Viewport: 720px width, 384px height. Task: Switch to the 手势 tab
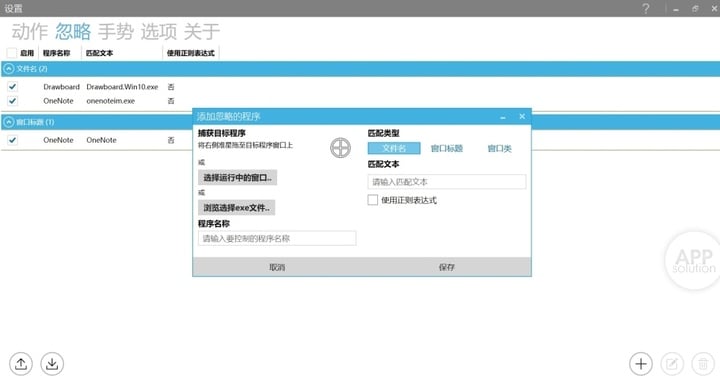(116, 31)
